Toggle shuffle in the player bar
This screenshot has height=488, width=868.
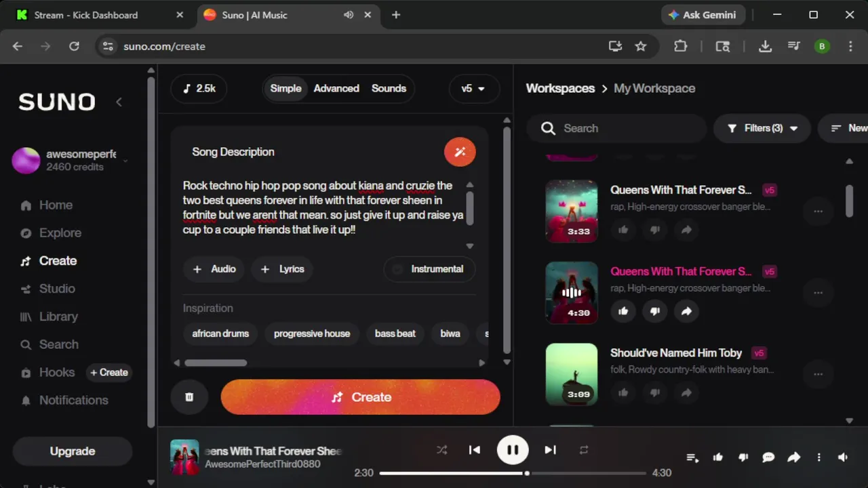tap(442, 450)
